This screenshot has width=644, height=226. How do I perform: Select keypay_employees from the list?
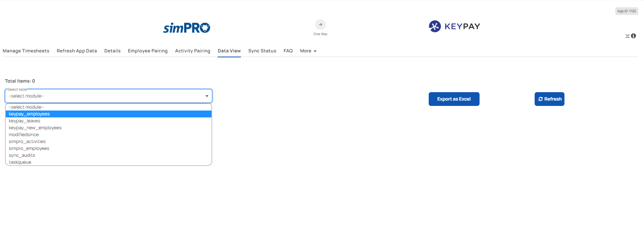(109, 114)
